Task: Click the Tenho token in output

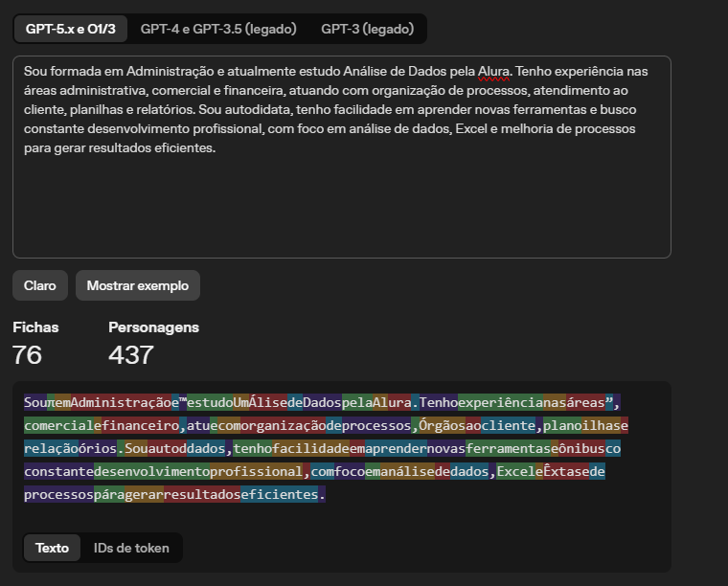Action: (x=439, y=402)
